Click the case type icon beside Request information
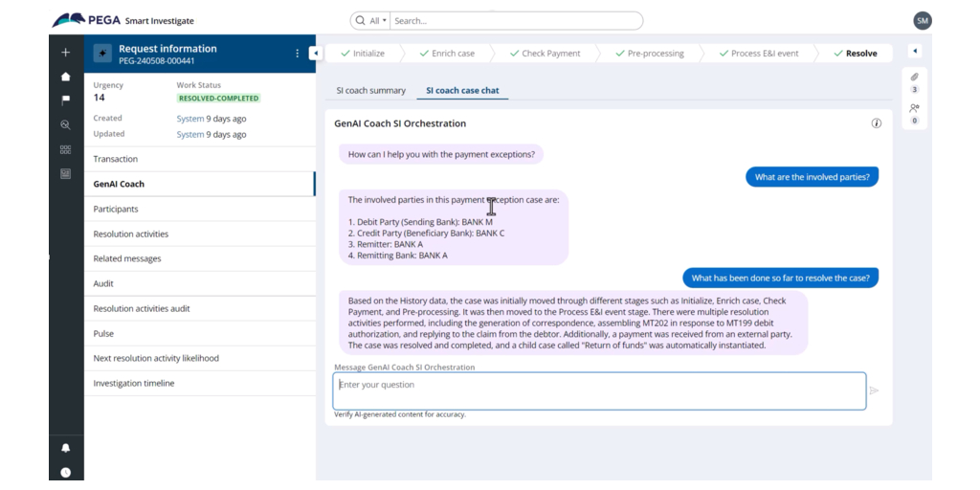980x490 pixels. click(102, 54)
